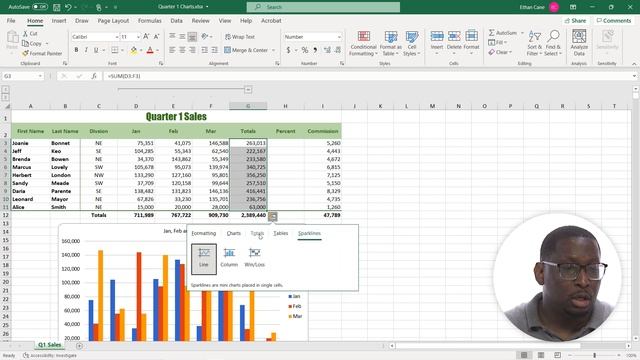Screen dimensions: 640x360
Task: Click the Insert Function fx icon
Action: point(94,76)
